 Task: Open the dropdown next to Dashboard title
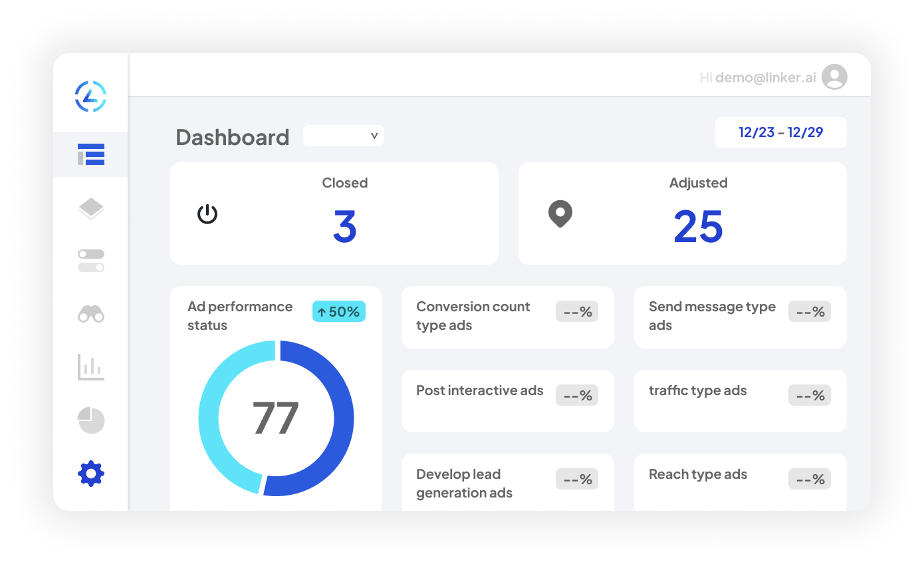coord(344,136)
